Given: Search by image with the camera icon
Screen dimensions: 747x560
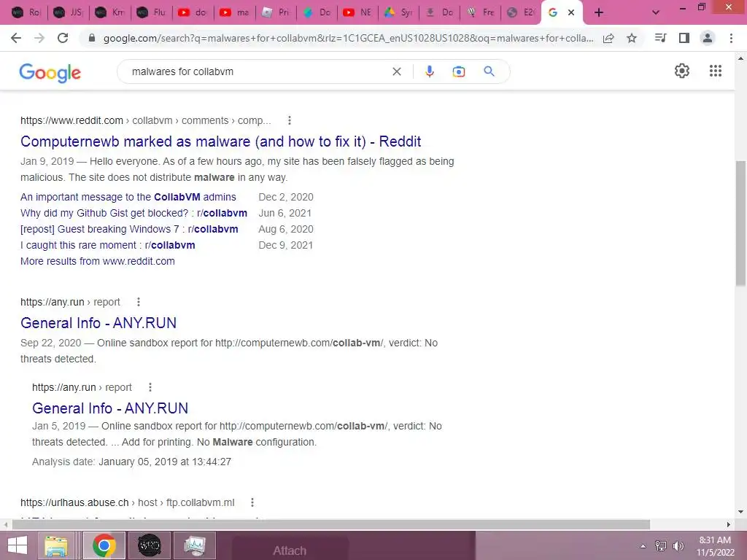Looking at the screenshot, I should point(458,71).
